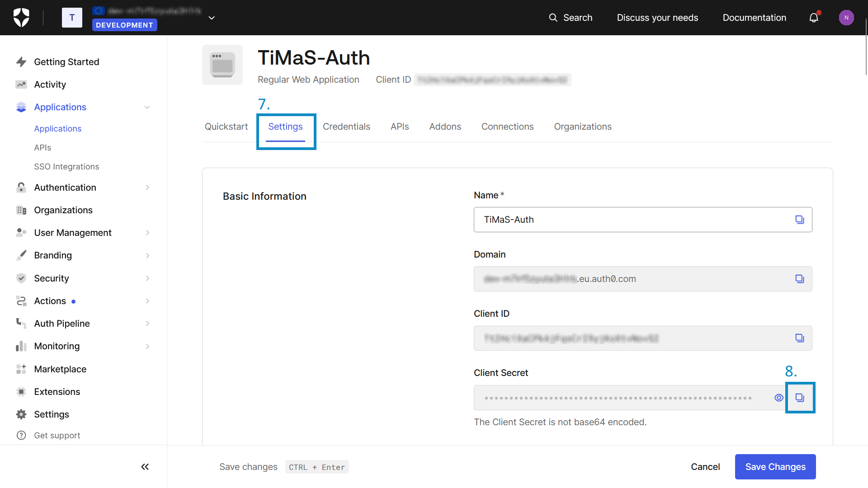Click the Authentication lock icon

pos(21,188)
